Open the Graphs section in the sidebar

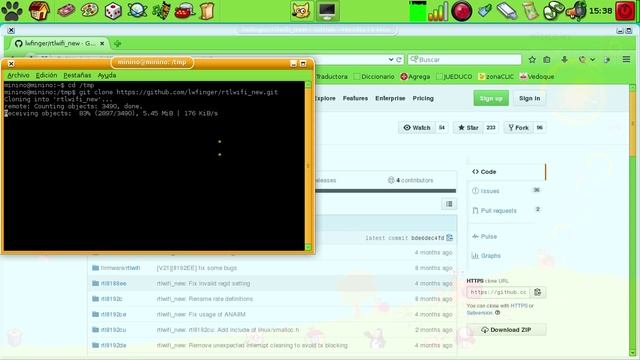[x=486, y=256]
